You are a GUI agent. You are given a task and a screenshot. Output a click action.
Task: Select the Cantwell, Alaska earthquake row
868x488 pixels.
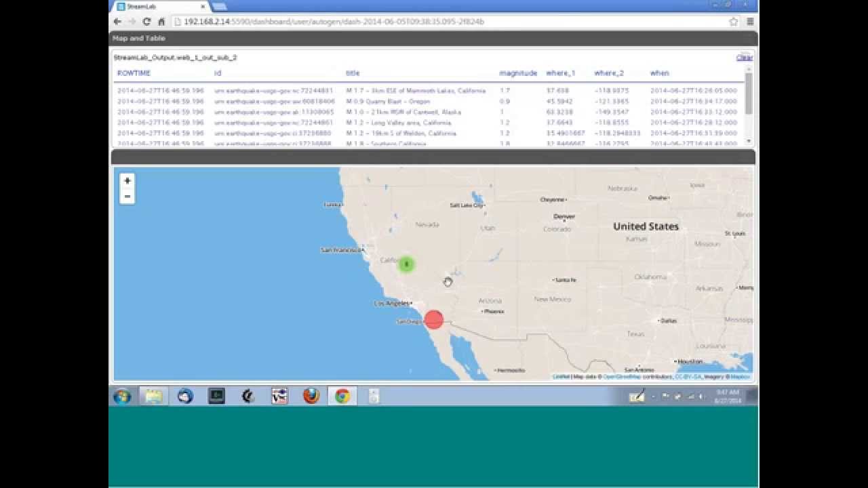[429, 112]
